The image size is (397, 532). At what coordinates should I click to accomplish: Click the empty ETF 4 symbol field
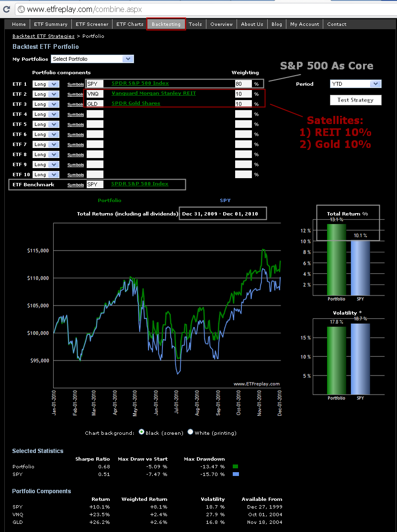coord(95,114)
